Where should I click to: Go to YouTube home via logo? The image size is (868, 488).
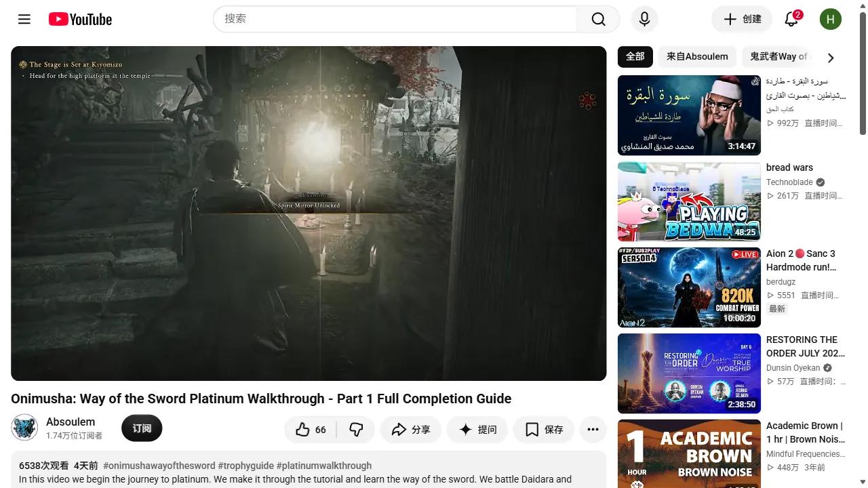pos(80,20)
